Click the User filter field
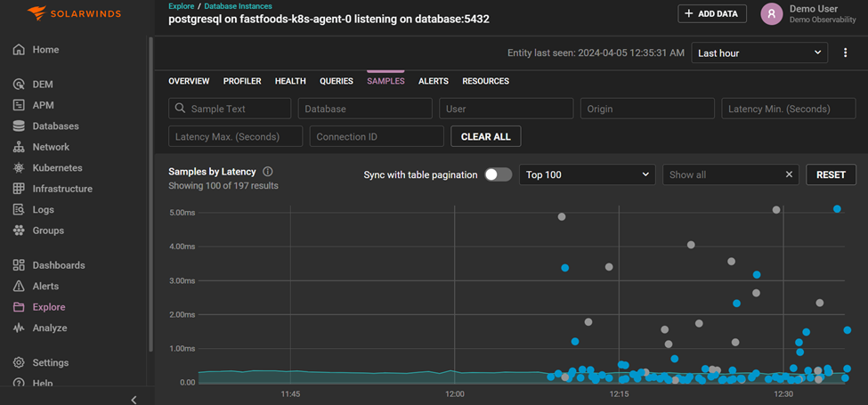This screenshot has width=868, height=405. (x=506, y=109)
